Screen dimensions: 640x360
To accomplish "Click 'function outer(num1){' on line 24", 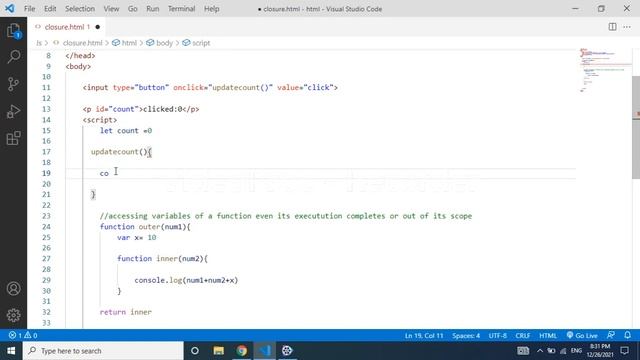I will (145, 227).
